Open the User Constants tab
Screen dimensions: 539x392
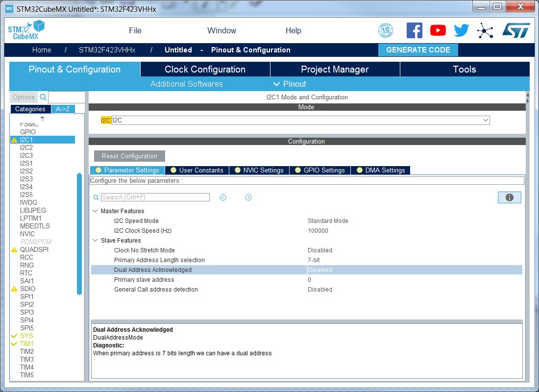pos(197,170)
